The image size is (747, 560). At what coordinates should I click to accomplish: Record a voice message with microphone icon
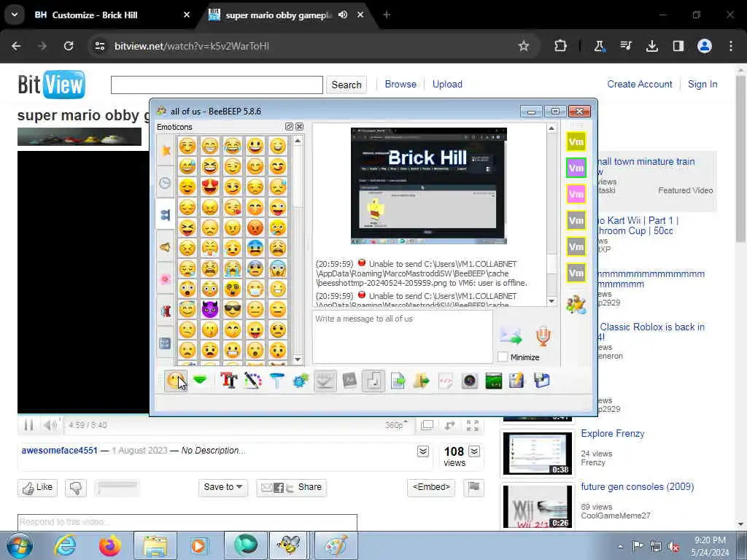[543, 336]
